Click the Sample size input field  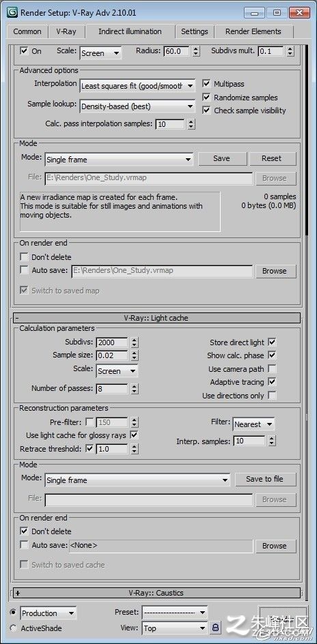[112, 355]
